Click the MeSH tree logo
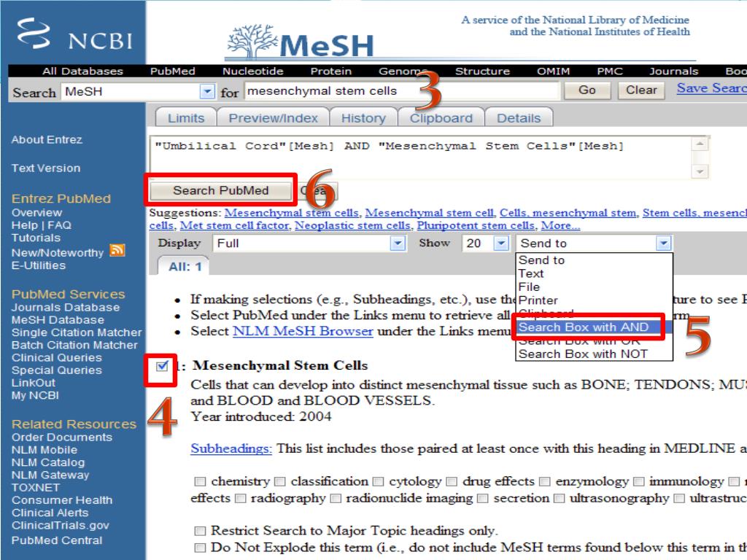 click(x=300, y=42)
